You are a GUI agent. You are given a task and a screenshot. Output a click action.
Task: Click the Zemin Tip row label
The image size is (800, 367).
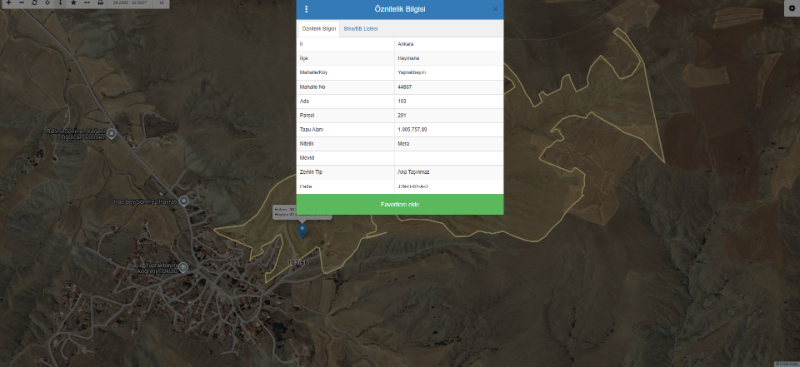[x=311, y=173]
